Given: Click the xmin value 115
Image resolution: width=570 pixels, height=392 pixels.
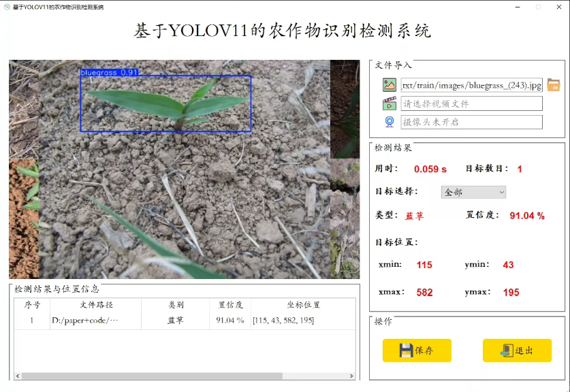Looking at the screenshot, I should 424,265.
